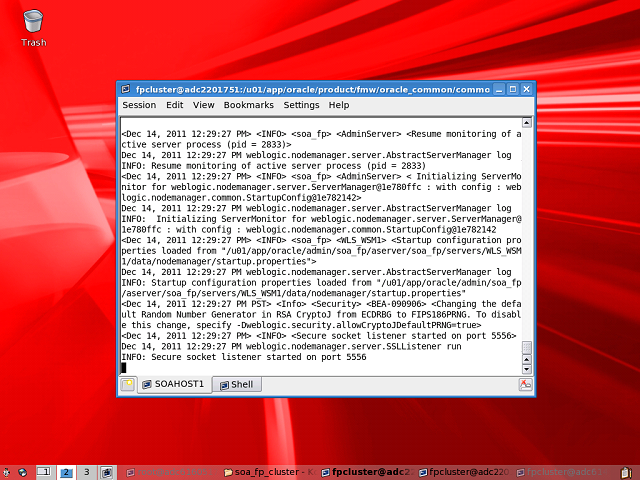Switch to virtual desktop 1 in pager
The image size is (640, 480).
(45, 472)
